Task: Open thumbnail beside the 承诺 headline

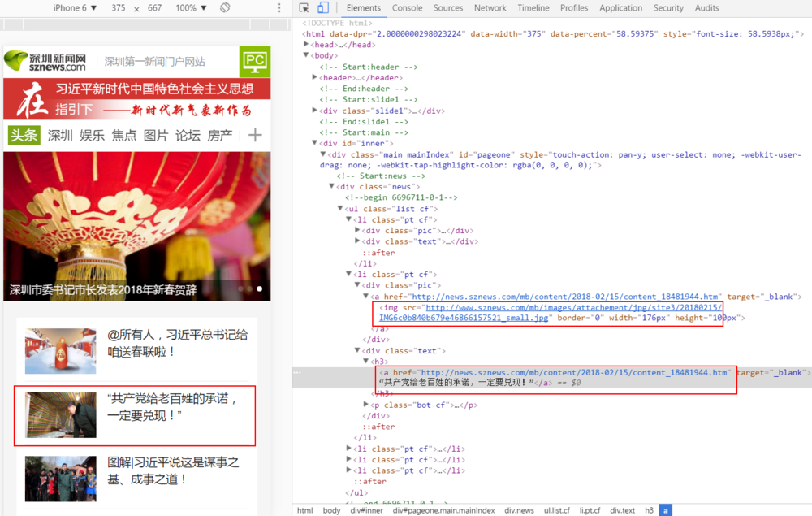Action: 61,414
